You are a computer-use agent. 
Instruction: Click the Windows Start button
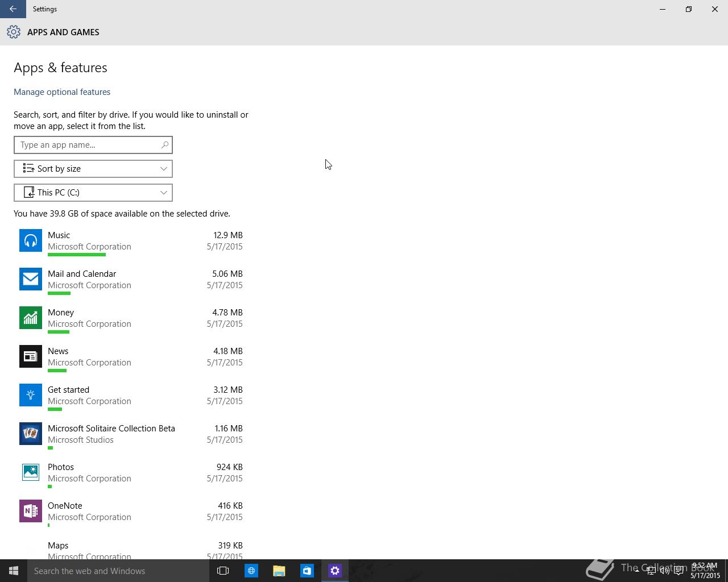14,571
